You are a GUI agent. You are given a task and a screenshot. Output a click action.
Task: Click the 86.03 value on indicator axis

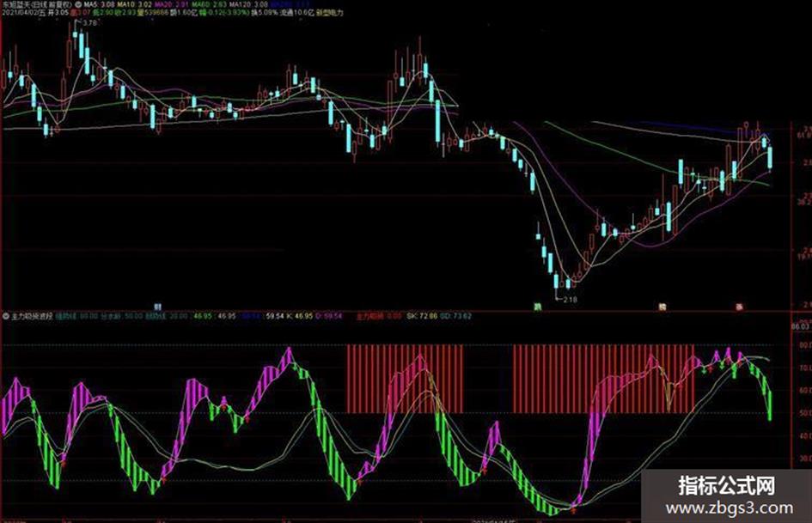[801, 326]
